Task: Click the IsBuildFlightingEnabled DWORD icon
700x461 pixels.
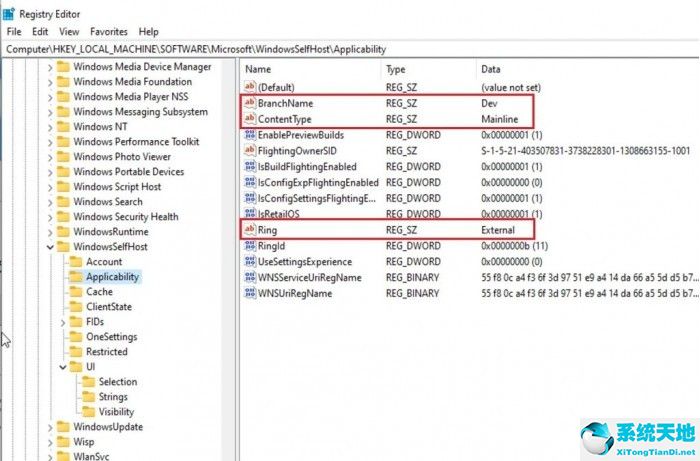Action: pos(250,166)
